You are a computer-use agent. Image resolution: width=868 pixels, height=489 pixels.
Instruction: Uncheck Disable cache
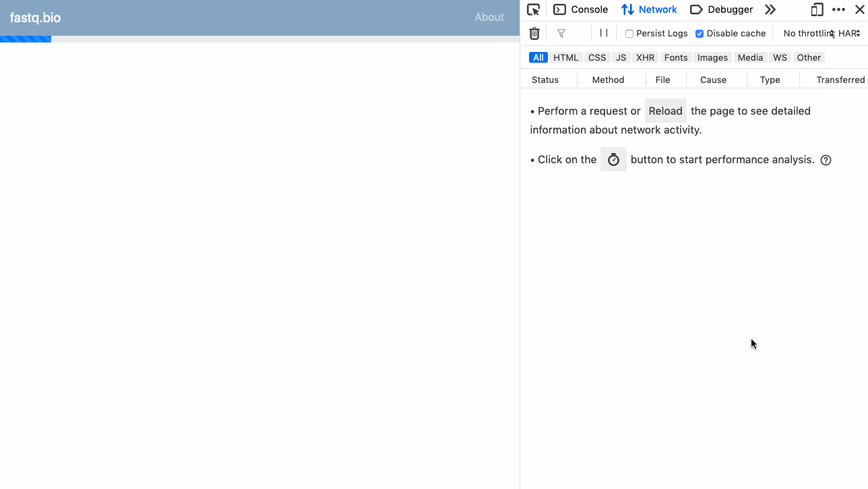pos(700,34)
